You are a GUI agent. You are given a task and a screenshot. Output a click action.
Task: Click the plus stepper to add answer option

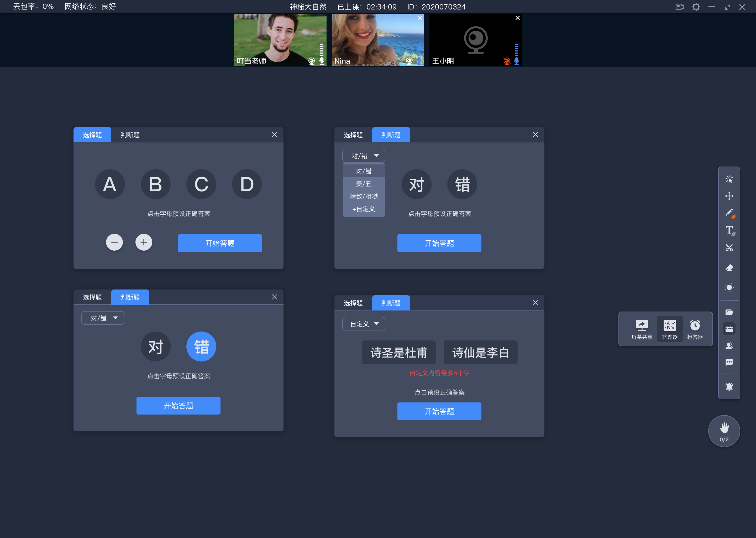tap(144, 242)
